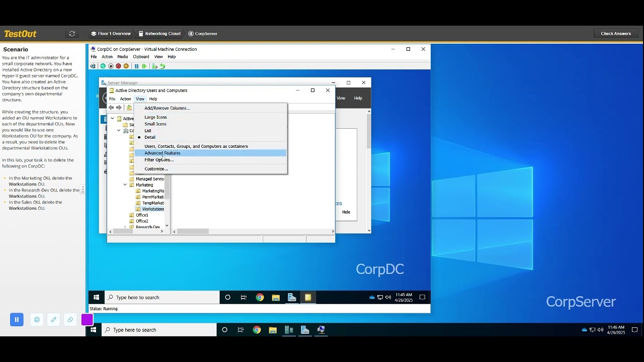This screenshot has width=644, height=362.
Task: Expand the Research-Dev OU node
Action: coord(125,227)
